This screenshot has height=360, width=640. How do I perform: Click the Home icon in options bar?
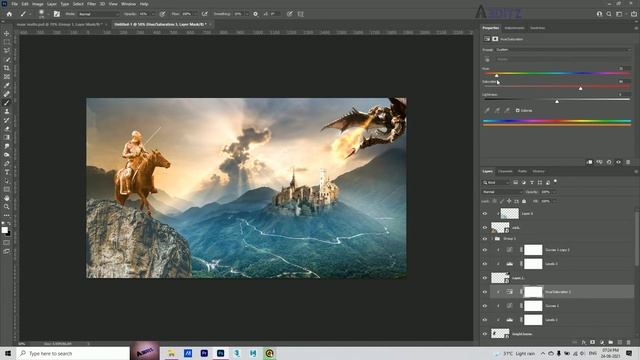[x=9, y=14]
